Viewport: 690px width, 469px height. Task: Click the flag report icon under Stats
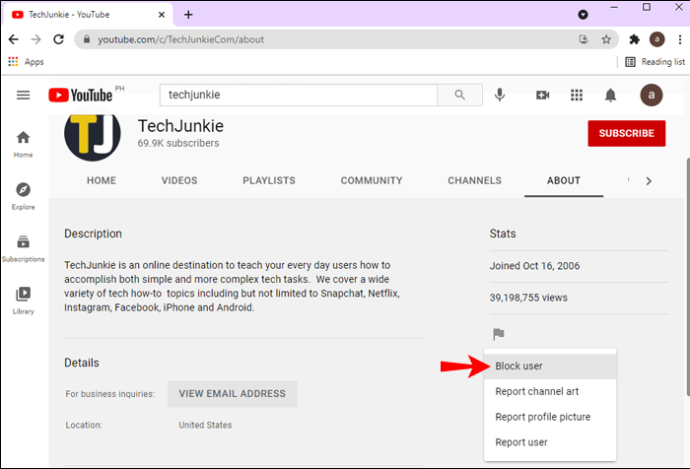[x=499, y=334]
